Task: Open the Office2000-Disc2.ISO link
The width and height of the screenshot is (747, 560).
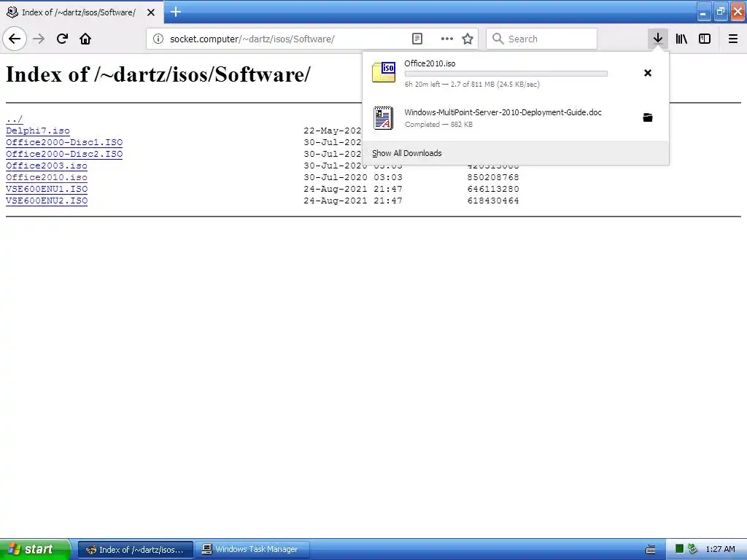Action: (x=64, y=154)
